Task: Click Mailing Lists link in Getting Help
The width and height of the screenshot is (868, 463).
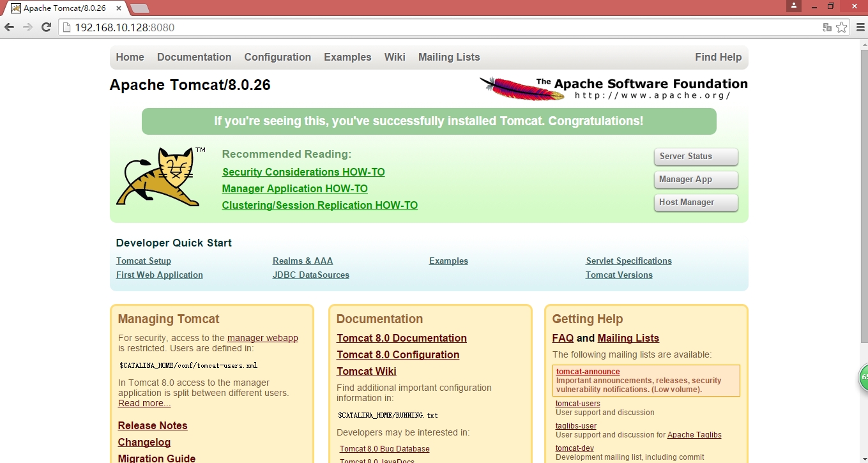Action: pyautogui.click(x=628, y=338)
